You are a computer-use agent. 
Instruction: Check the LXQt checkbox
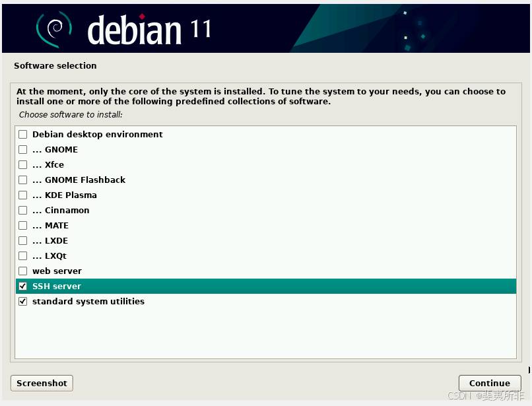22,256
